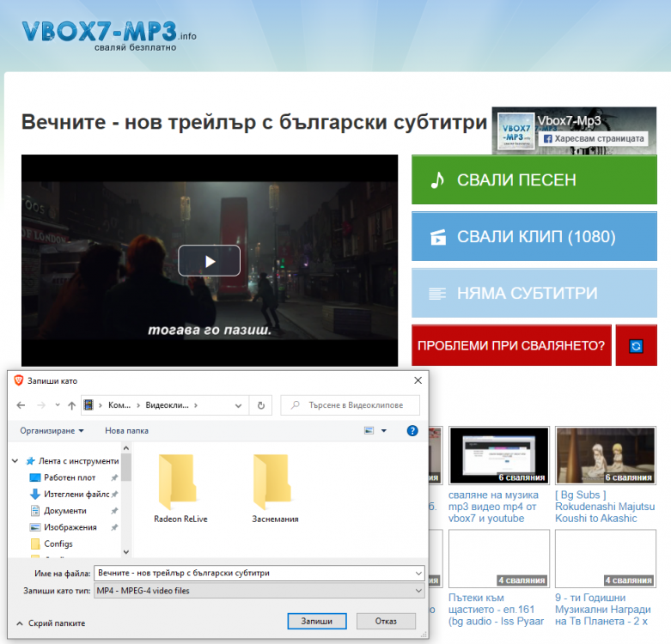Open recent locations dropdown chevron

point(58,405)
